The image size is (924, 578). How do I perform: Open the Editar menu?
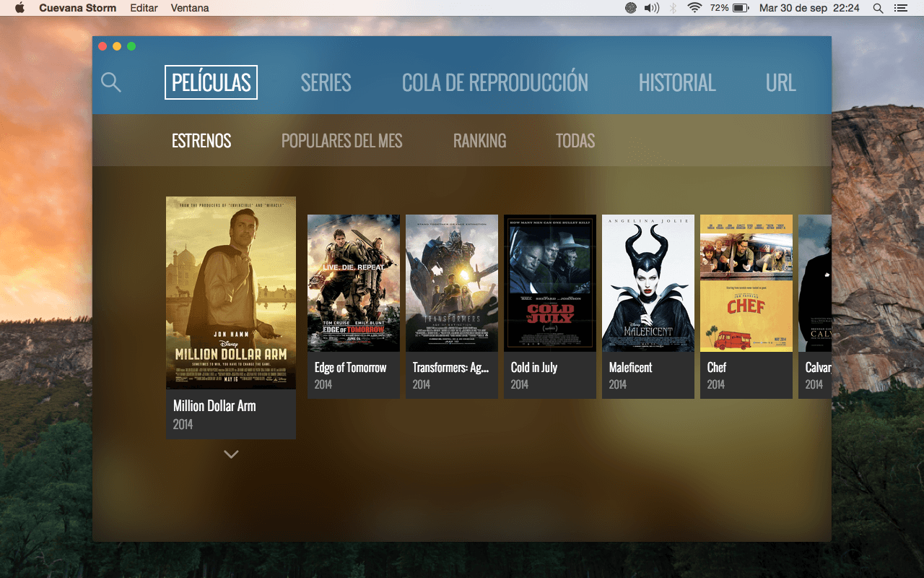[144, 8]
